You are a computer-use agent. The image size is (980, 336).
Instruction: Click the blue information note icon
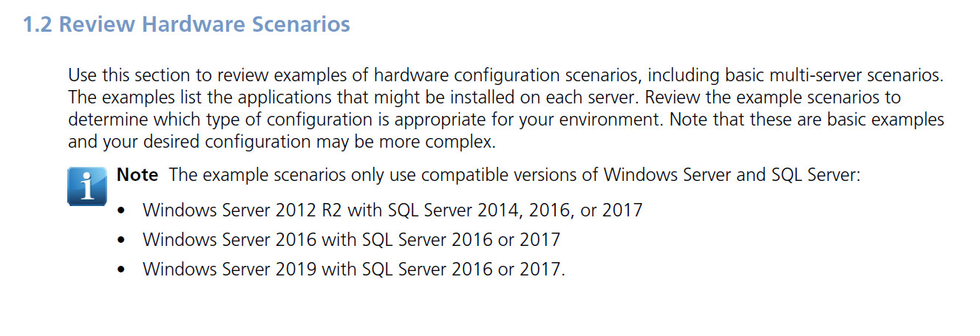pyautogui.click(x=86, y=185)
